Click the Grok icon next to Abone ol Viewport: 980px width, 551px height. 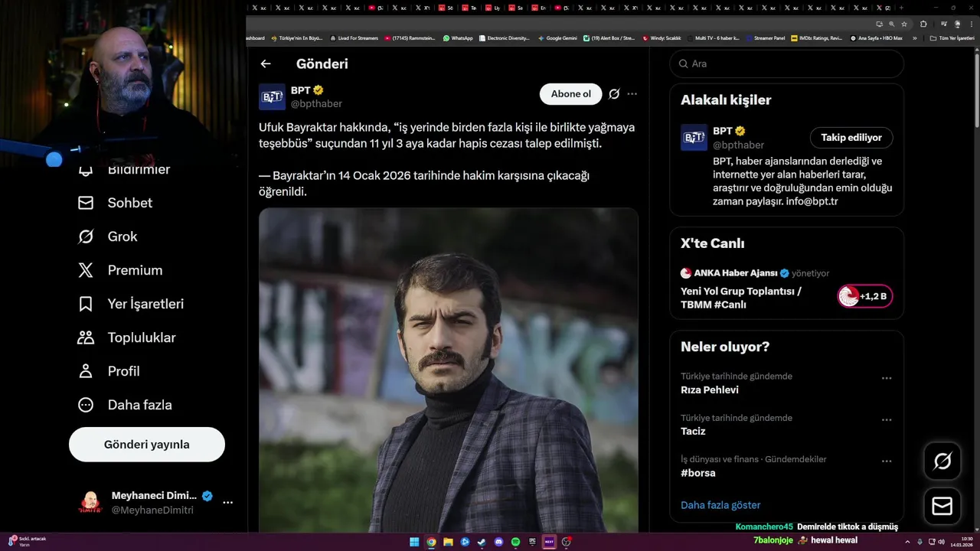point(614,94)
